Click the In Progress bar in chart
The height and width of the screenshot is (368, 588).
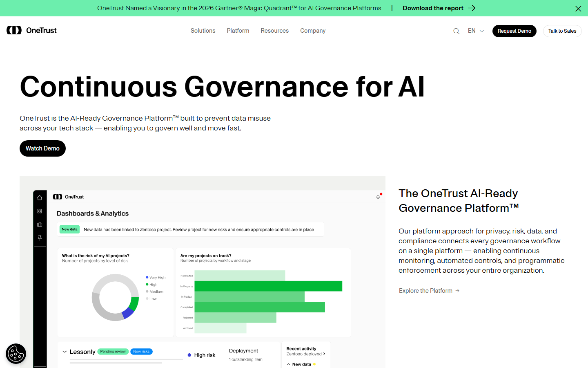268,286
